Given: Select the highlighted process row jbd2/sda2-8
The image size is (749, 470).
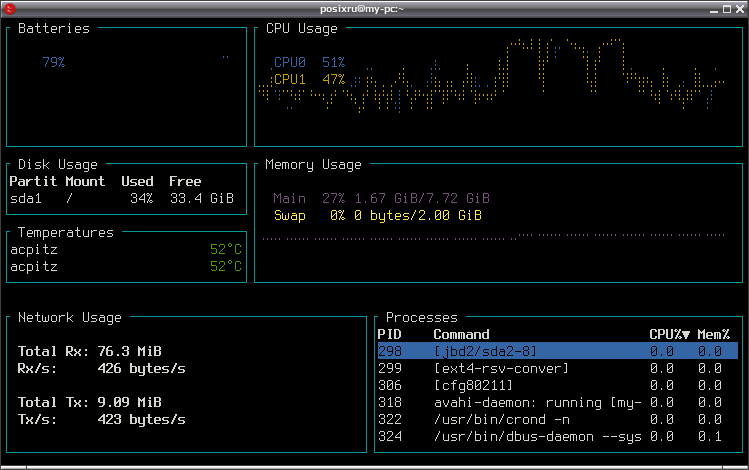Looking at the screenshot, I should pos(557,351).
